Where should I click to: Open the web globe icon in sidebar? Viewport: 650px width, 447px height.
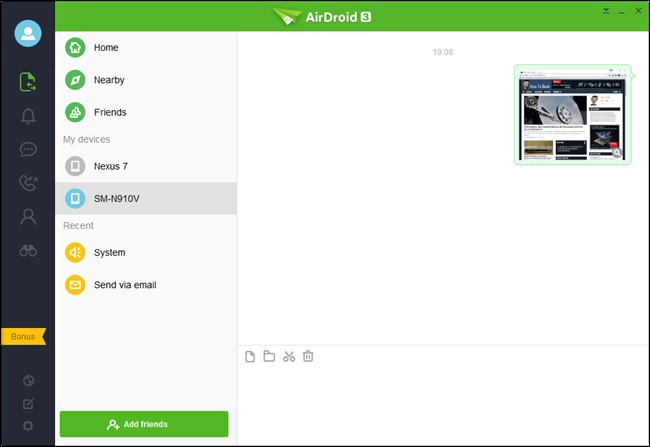[28, 380]
